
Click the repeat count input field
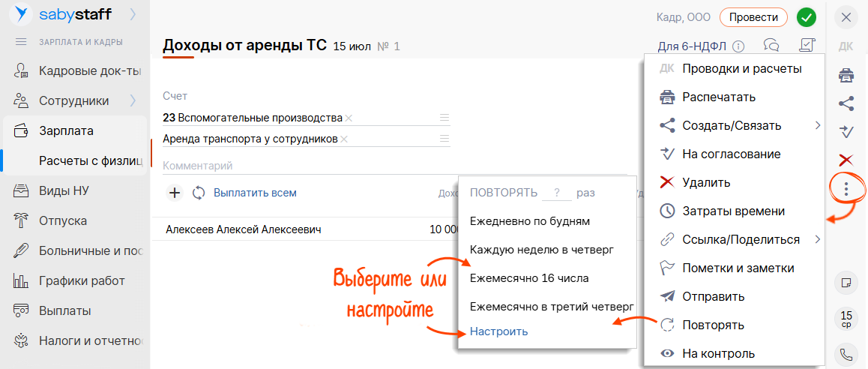pos(556,193)
